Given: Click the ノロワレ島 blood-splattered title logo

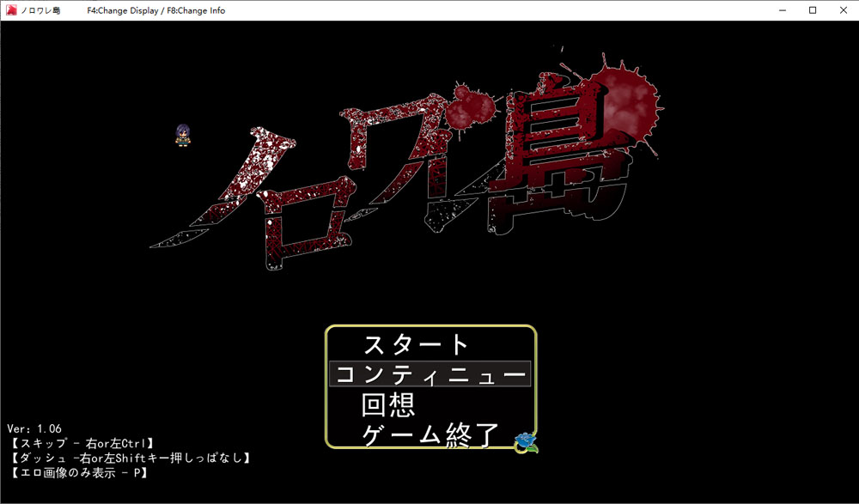Looking at the screenshot, I should coord(406,160).
